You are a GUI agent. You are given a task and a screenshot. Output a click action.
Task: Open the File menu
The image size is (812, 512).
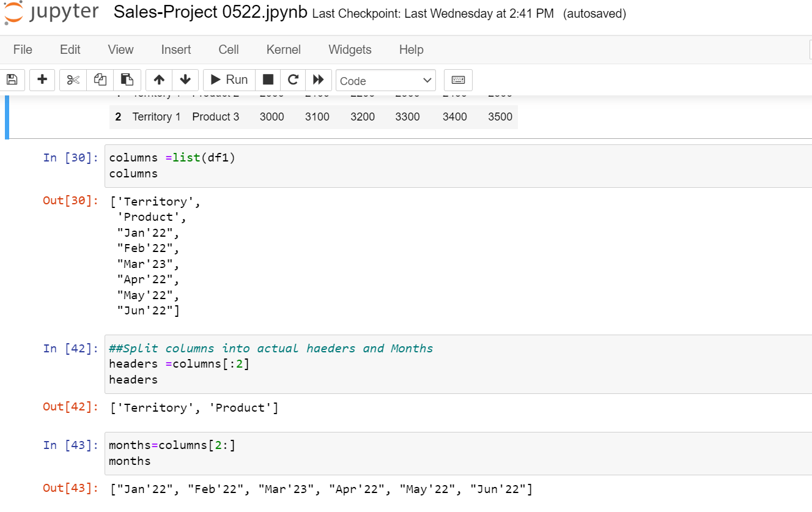pos(23,50)
